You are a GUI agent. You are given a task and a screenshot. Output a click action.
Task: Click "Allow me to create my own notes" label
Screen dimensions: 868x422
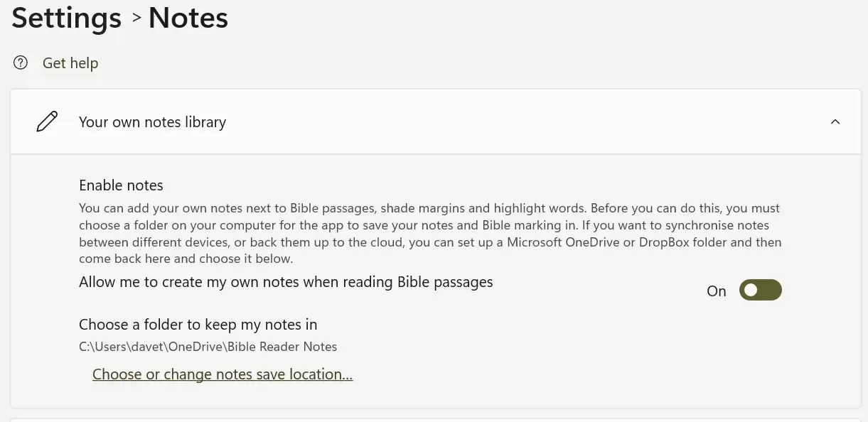[286, 281]
